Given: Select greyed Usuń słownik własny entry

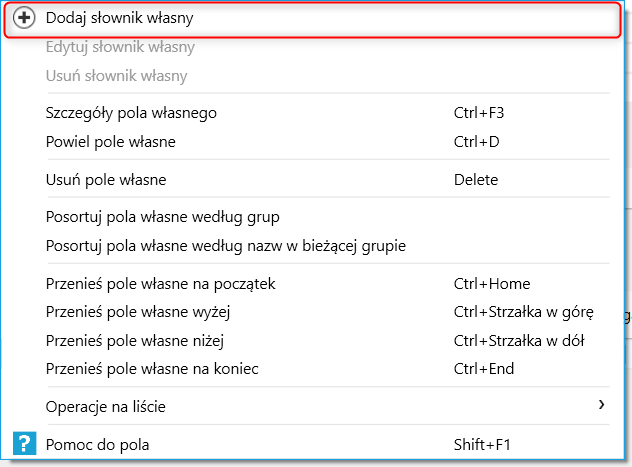Looking at the screenshot, I should [x=117, y=75].
